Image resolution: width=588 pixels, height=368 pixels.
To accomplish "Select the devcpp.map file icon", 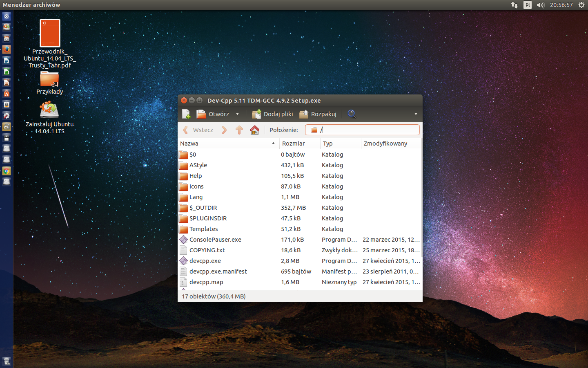I will click(183, 282).
